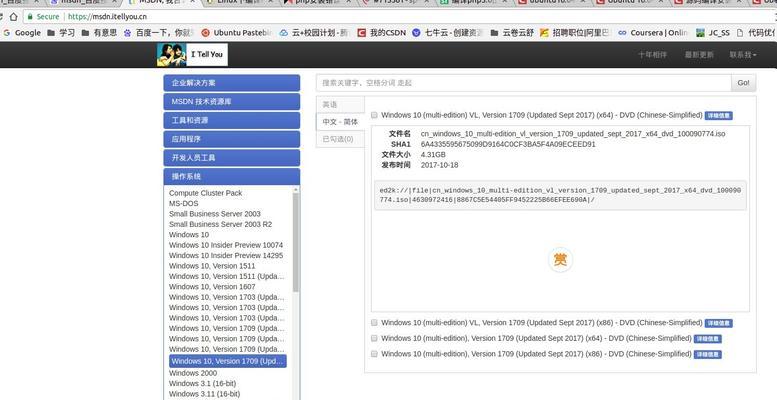Image resolution: width=777 pixels, height=400 pixels.
Task: Click the 4.31GB file size value
Action: [433, 155]
